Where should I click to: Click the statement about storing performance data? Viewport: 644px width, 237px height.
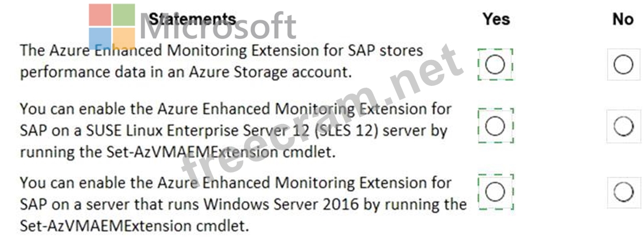click(x=221, y=61)
